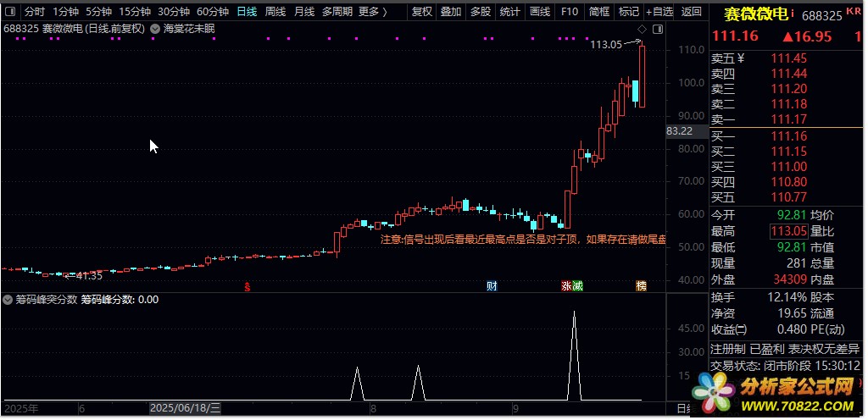868x420 pixels.
Task: Click 赛微微电 stock name in quote panel
Action: (x=755, y=14)
